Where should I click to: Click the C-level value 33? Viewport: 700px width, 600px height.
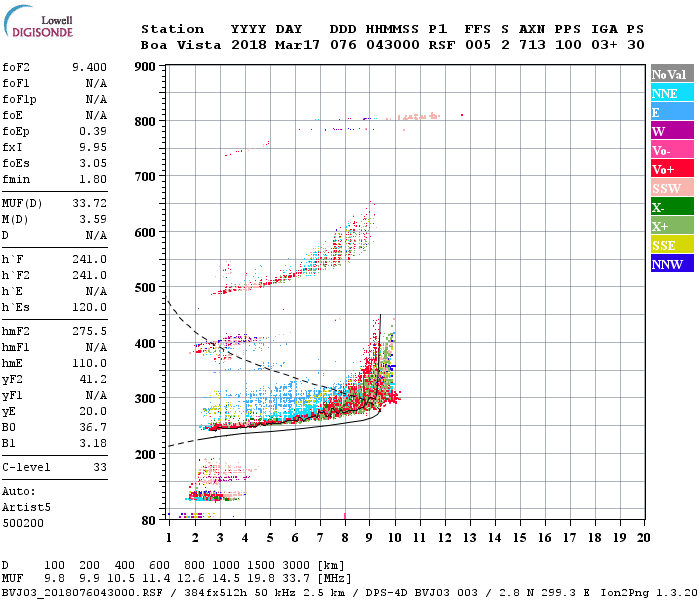[x=100, y=467]
